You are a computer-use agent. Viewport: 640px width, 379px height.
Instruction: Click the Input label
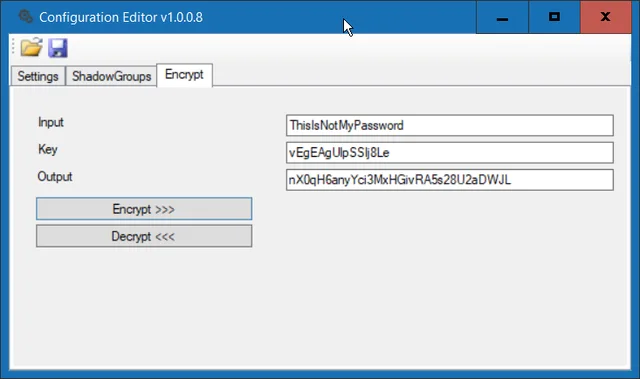pos(51,122)
